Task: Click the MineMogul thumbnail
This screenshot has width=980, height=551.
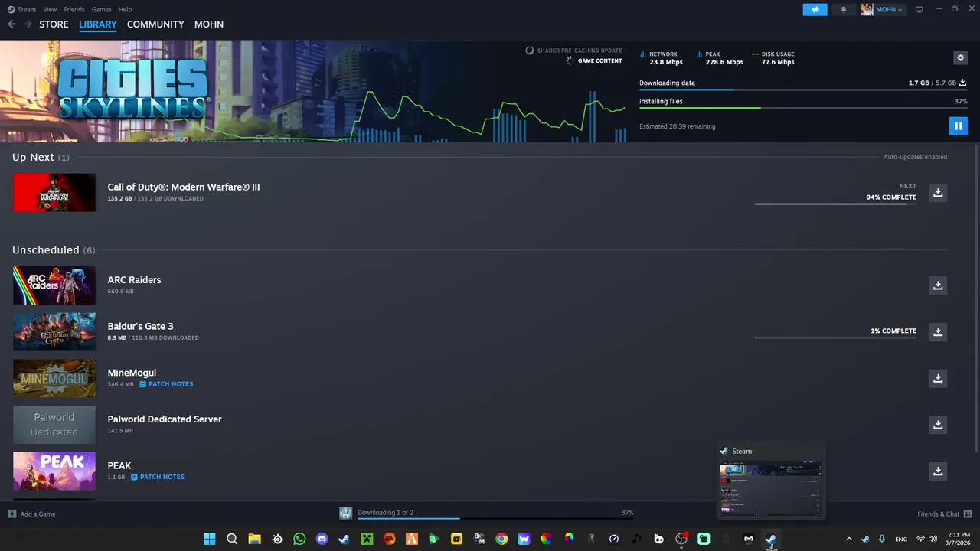Action: pos(54,378)
